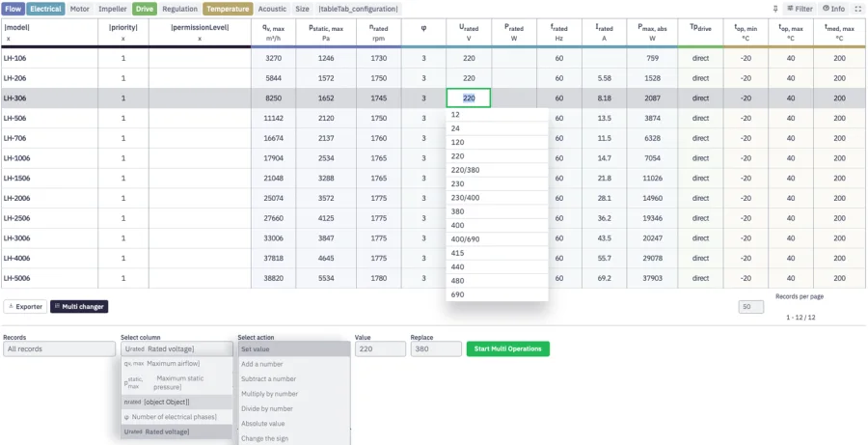The image size is (868, 445).
Task: Choose 230/400 in the voltage dropdown list
Action: pos(497,198)
